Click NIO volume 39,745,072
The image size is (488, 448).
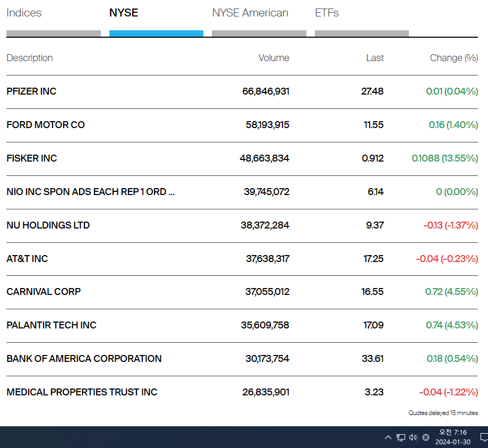click(267, 192)
